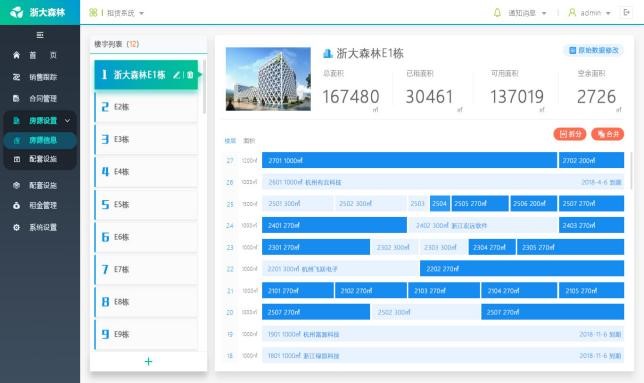Screen dimensions: 644x383
Task: Select the 房源信息 submenu item
Action: [40, 140]
